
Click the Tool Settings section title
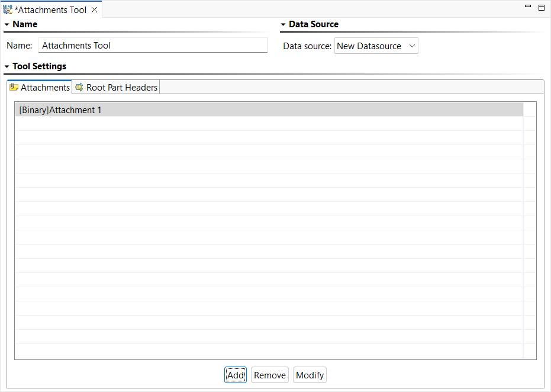point(39,66)
